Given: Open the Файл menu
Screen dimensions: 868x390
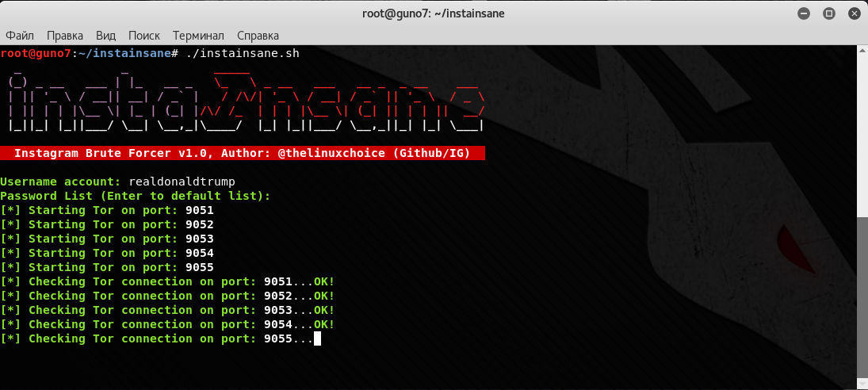Looking at the screenshot, I should tap(20, 36).
